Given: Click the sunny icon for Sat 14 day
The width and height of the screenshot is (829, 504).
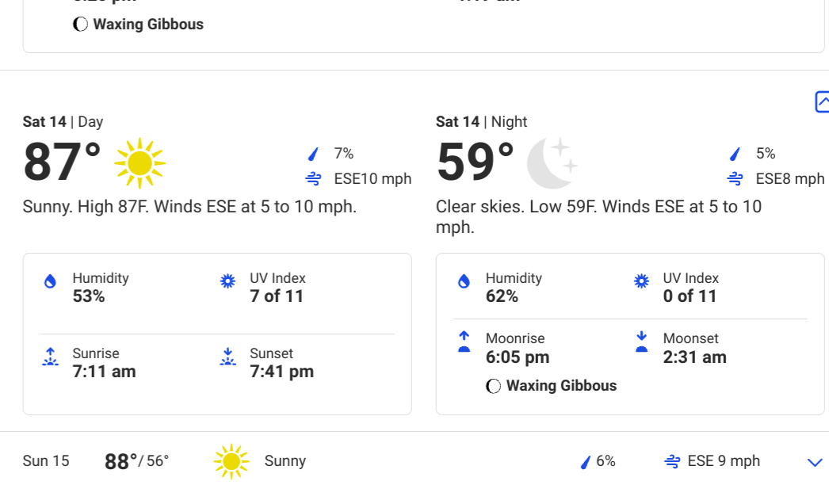Looking at the screenshot, I should [139, 163].
